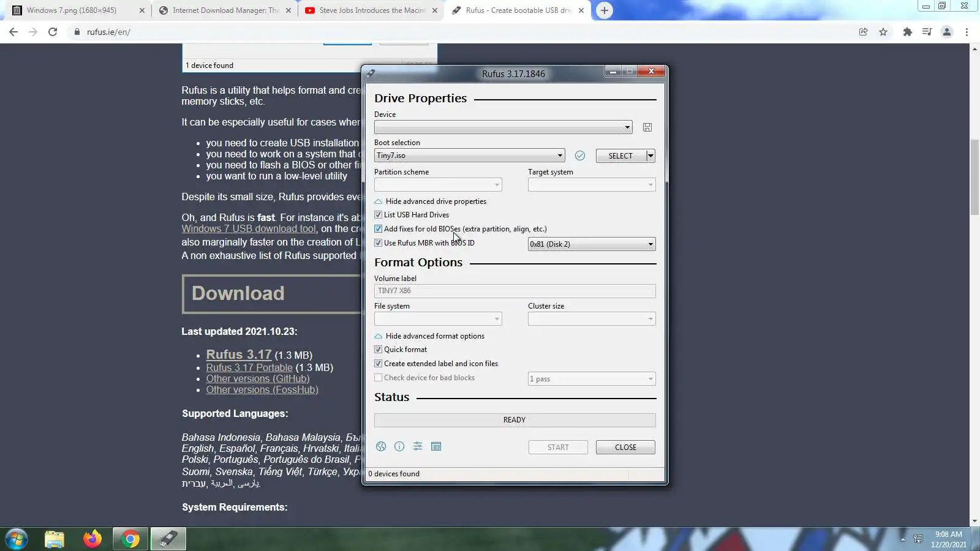The width and height of the screenshot is (980, 551).
Task: Open BIOS ID 0x81 (Disk 2) dropdown
Action: coord(592,244)
